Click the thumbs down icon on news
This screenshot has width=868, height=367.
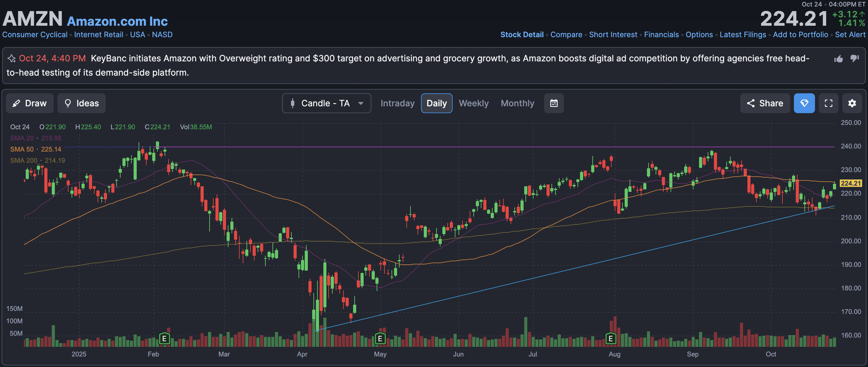coord(855,58)
